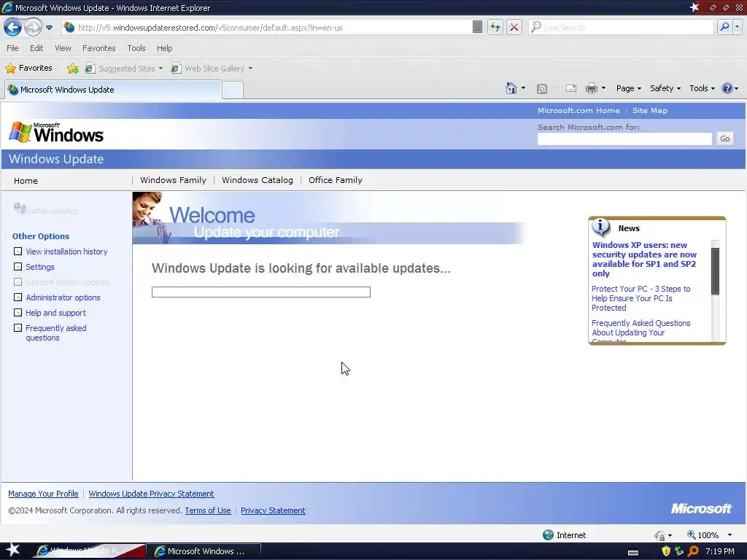Click the Windows Catalog link
747x560 pixels.
pyautogui.click(x=258, y=180)
